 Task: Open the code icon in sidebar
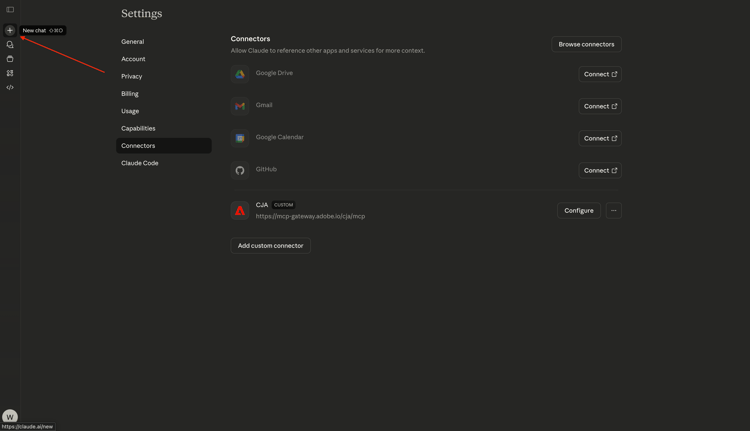[10, 88]
